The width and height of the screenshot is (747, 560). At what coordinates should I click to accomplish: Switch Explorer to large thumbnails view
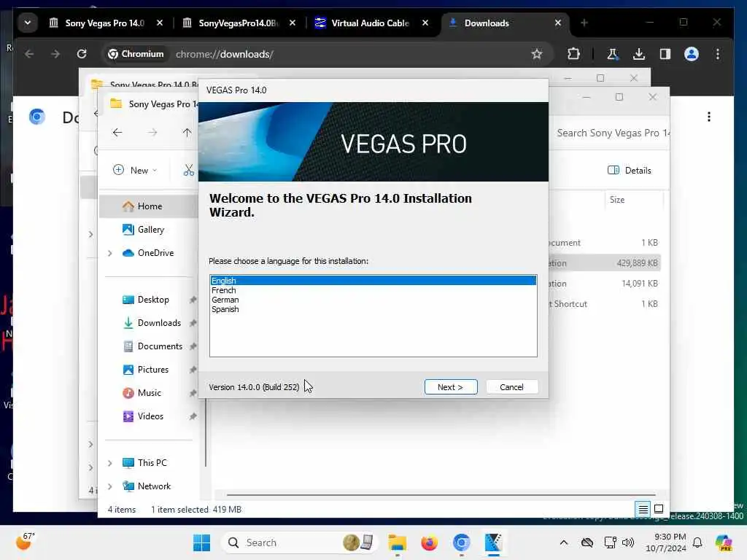coord(659,510)
